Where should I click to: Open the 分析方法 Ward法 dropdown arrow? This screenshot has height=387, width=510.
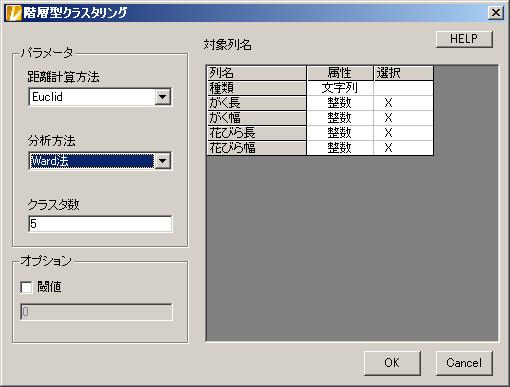pyautogui.click(x=163, y=161)
